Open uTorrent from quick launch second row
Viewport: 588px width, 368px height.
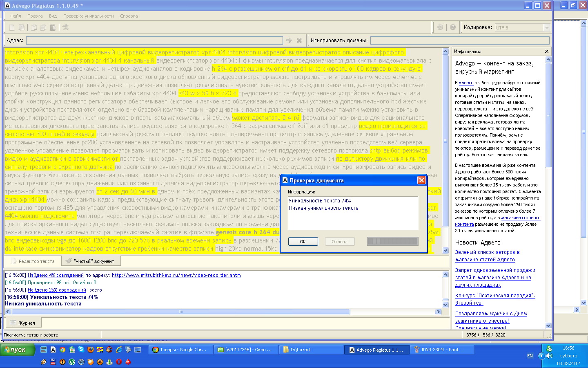tap(72, 362)
